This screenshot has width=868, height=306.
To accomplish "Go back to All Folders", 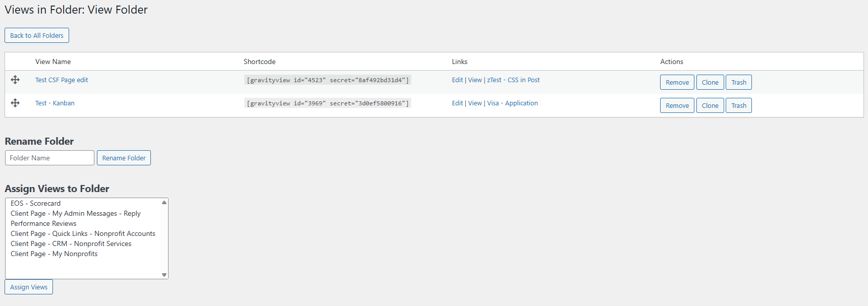I will pos(37,35).
